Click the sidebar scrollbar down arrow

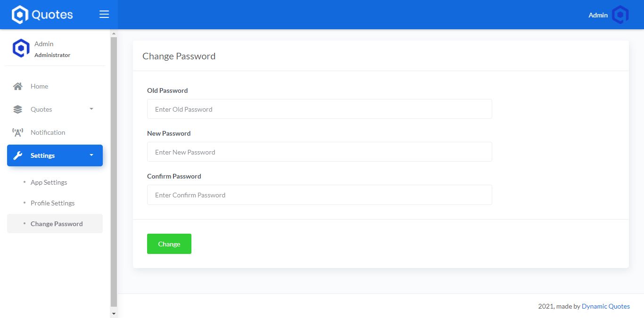(113, 313)
